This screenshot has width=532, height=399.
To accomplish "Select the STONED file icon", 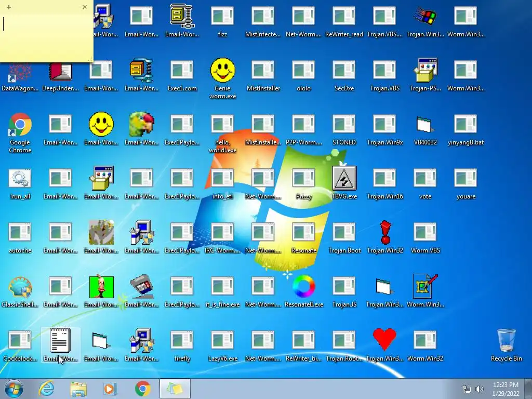I will tap(344, 124).
